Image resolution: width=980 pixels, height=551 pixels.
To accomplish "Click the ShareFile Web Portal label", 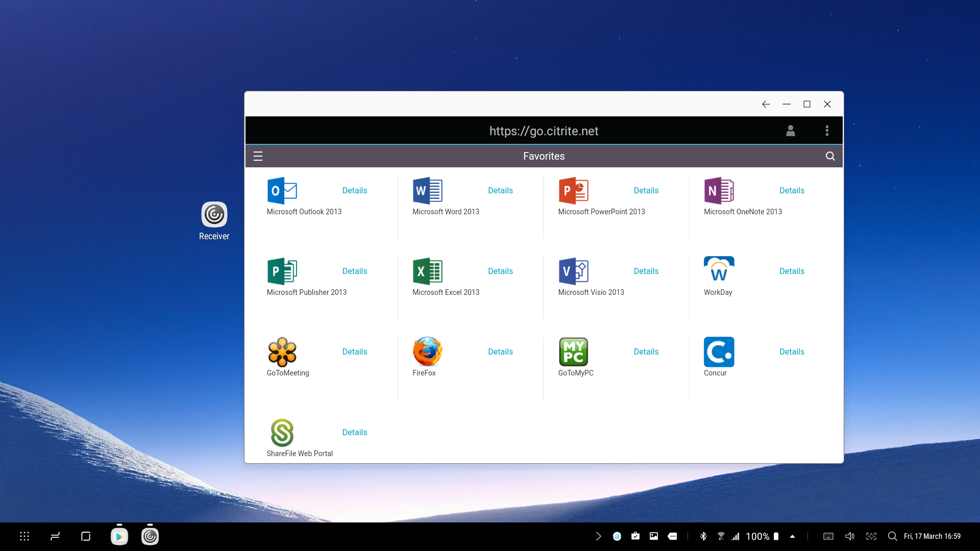I will (300, 454).
